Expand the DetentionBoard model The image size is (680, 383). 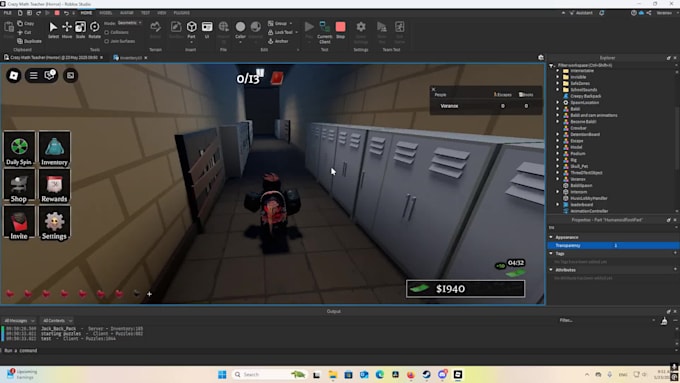[558, 134]
